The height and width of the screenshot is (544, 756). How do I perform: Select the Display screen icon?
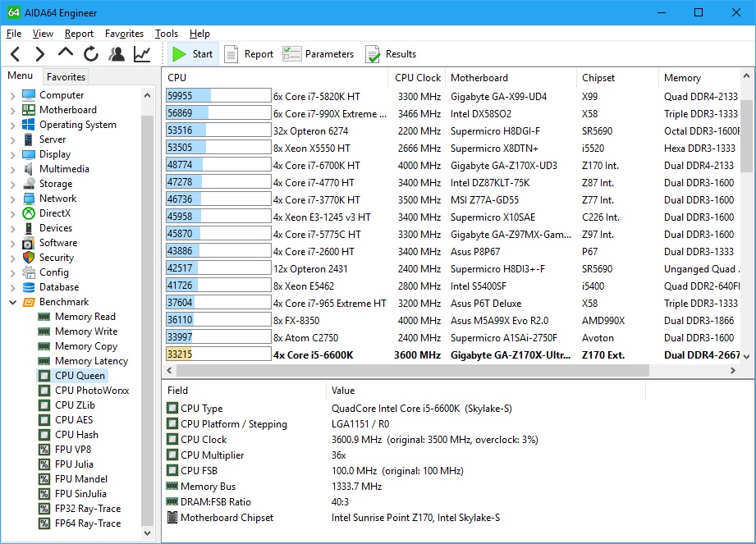point(29,154)
